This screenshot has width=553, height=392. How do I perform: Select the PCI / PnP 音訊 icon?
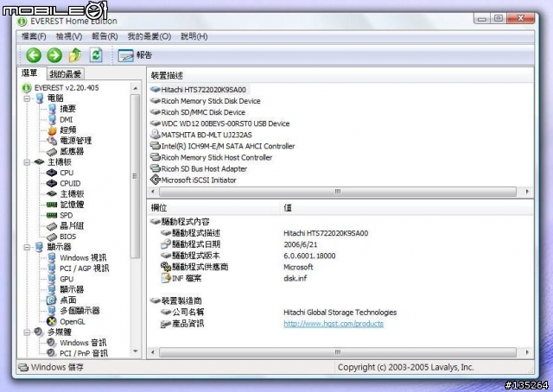[x=52, y=353]
